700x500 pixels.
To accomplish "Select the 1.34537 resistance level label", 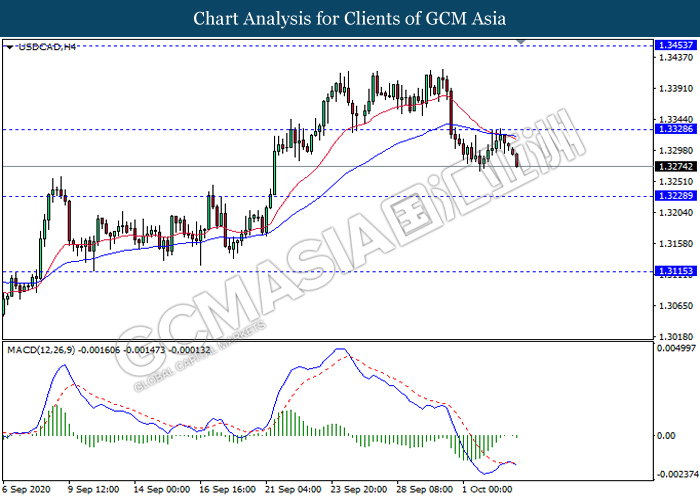I will pos(676,45).
